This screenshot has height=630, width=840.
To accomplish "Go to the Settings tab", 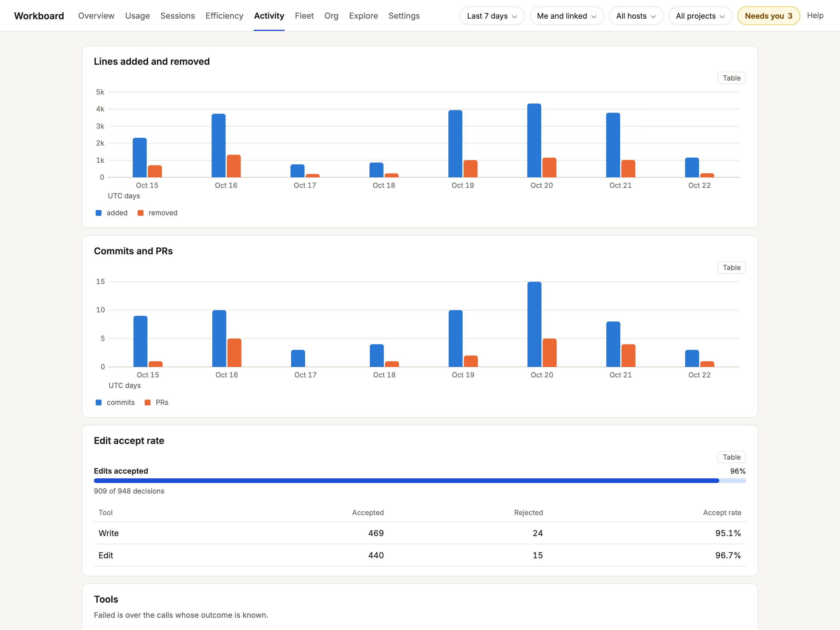I will 404,15.
